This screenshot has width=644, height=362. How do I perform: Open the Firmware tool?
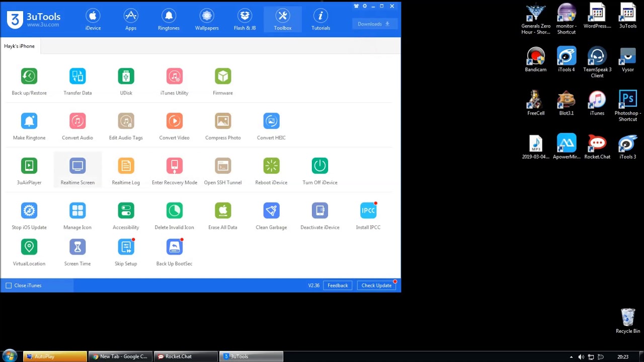[223, 82]
